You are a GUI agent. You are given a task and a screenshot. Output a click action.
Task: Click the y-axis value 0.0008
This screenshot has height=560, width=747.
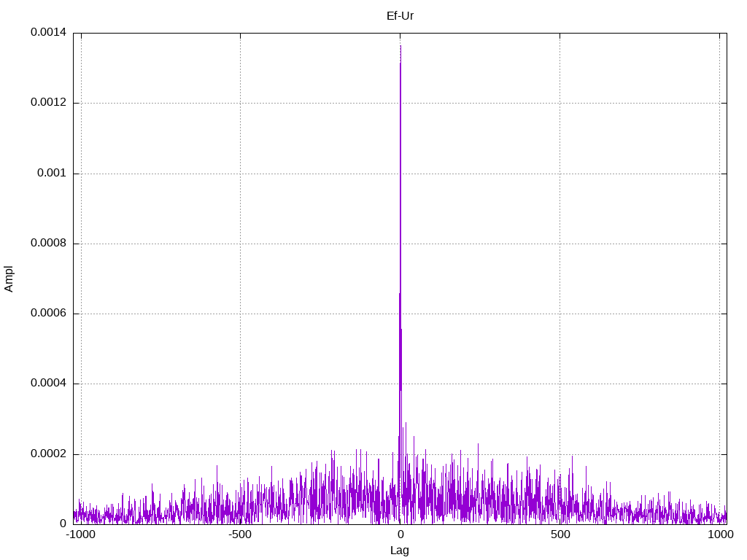[48, 243]
